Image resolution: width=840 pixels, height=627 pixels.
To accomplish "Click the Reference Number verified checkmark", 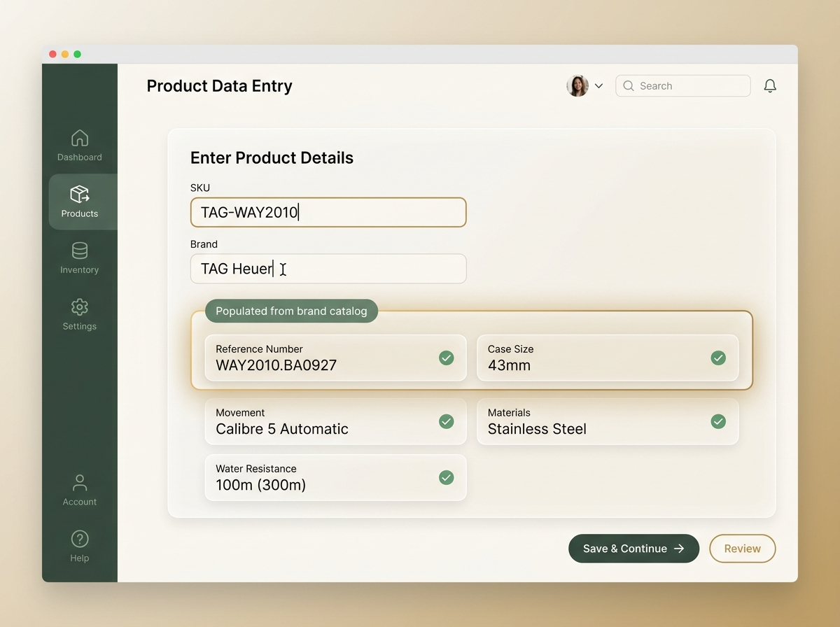I will point(446,358).
